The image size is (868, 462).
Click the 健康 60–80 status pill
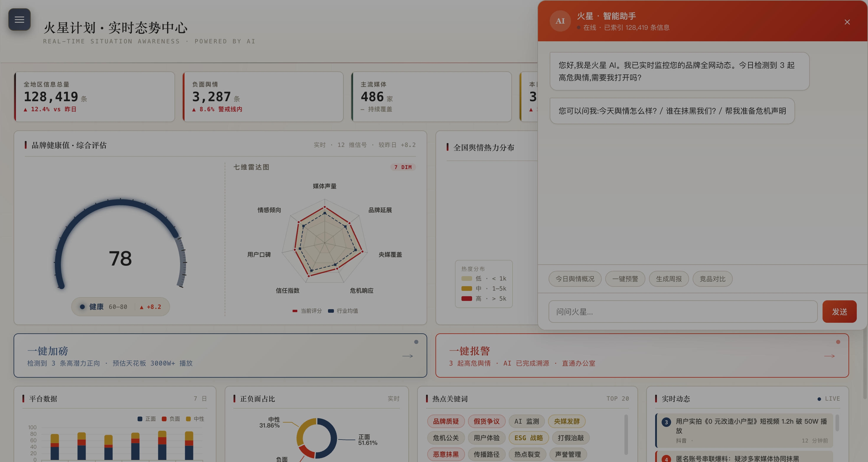(x=120, y=307)
